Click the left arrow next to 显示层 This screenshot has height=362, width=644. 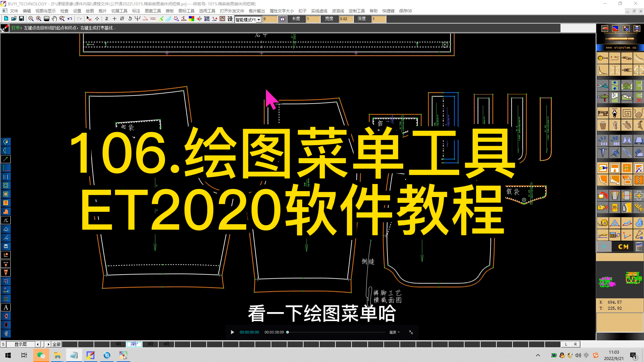tap(38, 344)
